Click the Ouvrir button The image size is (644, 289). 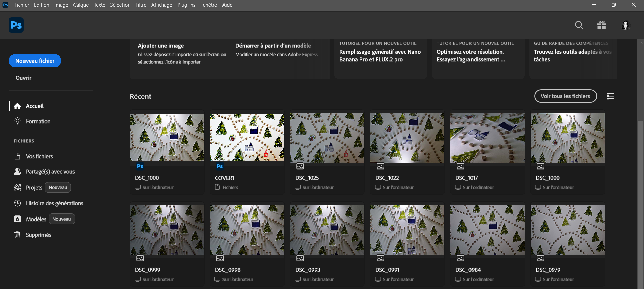pyautogui.click(x=23, y=78)
